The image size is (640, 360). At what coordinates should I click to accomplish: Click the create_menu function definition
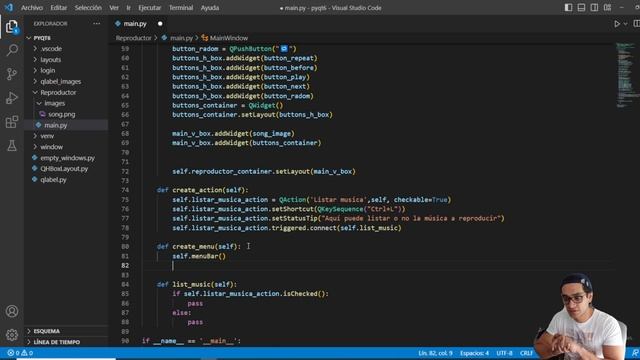199,247
